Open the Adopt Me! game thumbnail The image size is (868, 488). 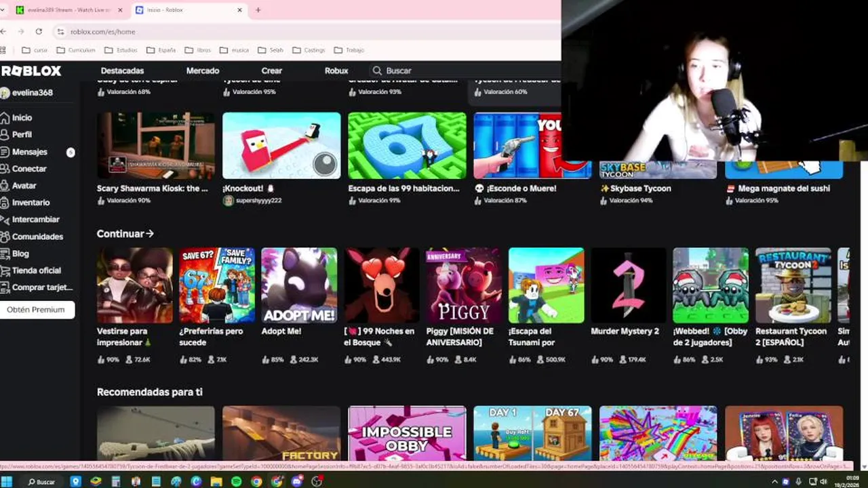click(299, 285)
